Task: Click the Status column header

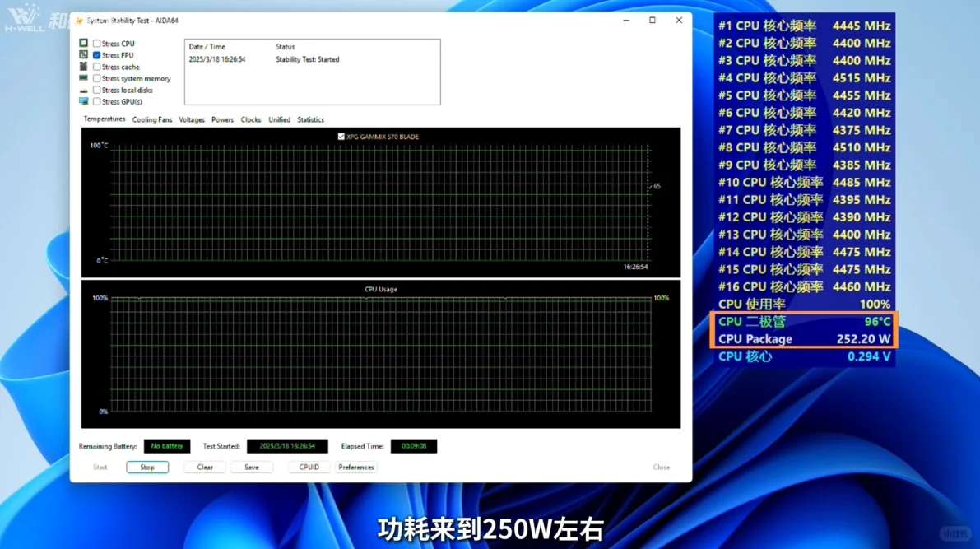Action: pyautogui.click(x=285, y=47)
